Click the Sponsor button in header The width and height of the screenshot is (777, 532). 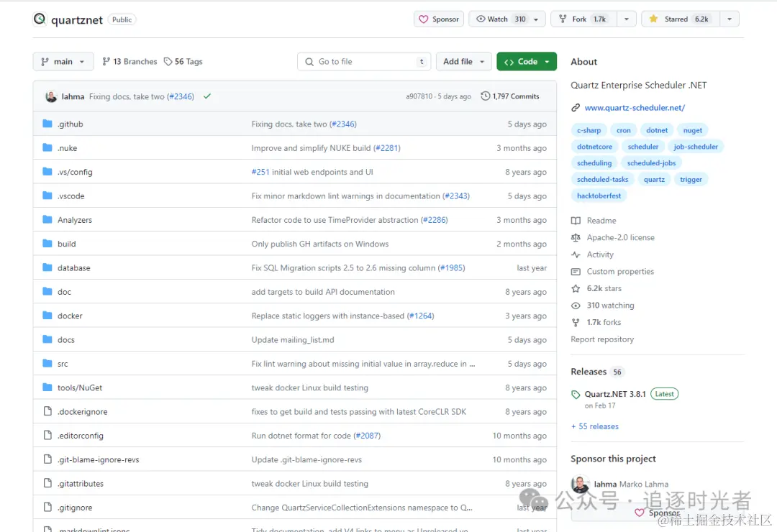click(x=439, y=19)
